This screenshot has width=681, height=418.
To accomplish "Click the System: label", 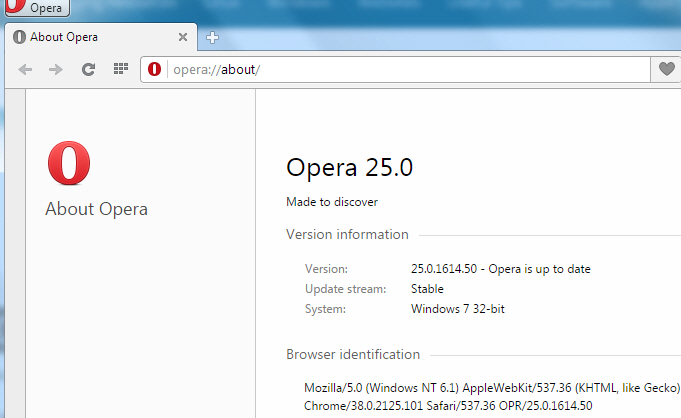I will click(325, 309).
